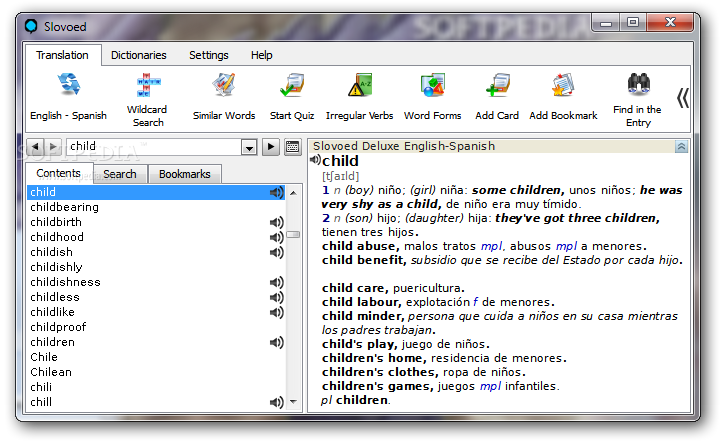Open the Translation tab
721x442 pixels.
63,55
